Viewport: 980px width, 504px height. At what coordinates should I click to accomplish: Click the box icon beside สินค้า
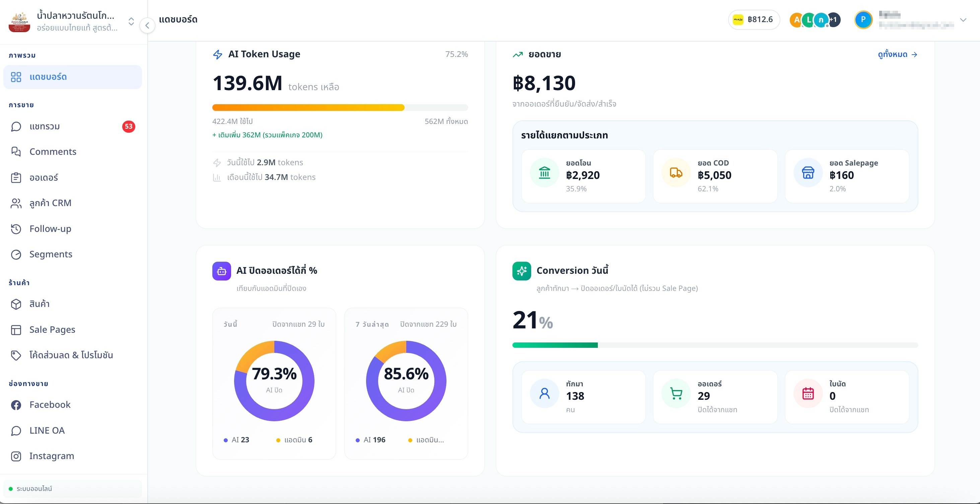click(x=16, y=304)
